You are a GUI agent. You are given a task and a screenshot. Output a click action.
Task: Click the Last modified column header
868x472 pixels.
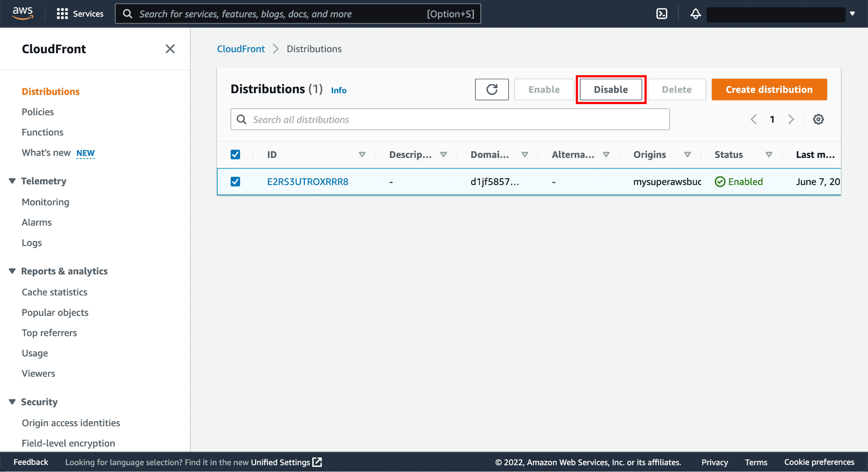click(x=815, y=155)
